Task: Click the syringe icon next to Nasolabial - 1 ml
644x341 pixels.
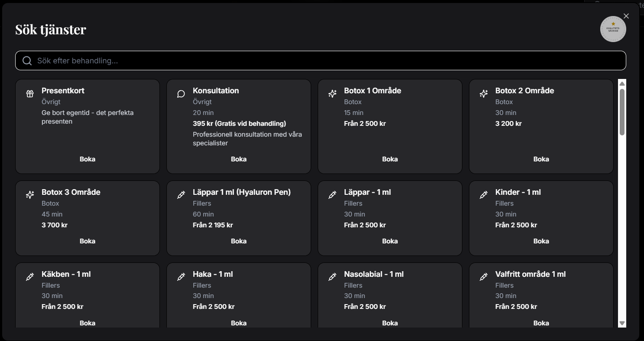Action: click(x=332, y=277)
